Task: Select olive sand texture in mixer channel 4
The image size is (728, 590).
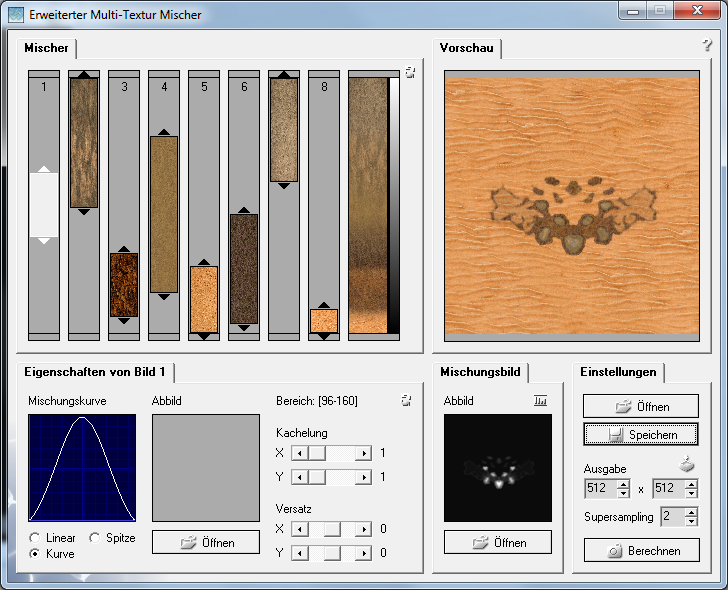Action: click(164, 214)
